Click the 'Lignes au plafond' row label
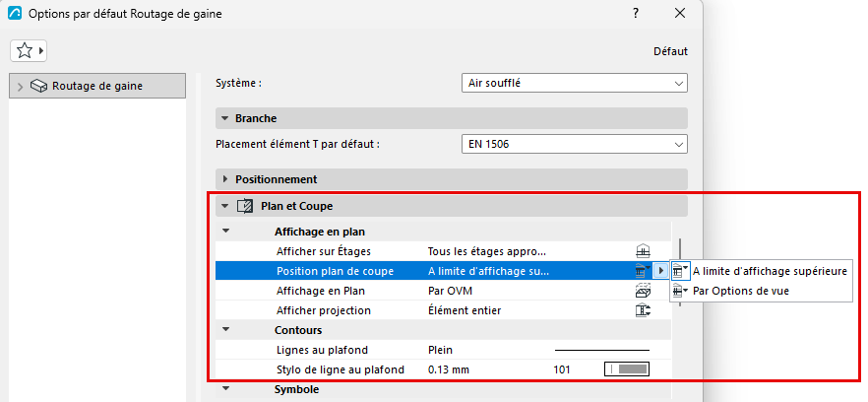The width and height of the screenshot is (868, 402). pyautogui.click(x=322, y=350)
